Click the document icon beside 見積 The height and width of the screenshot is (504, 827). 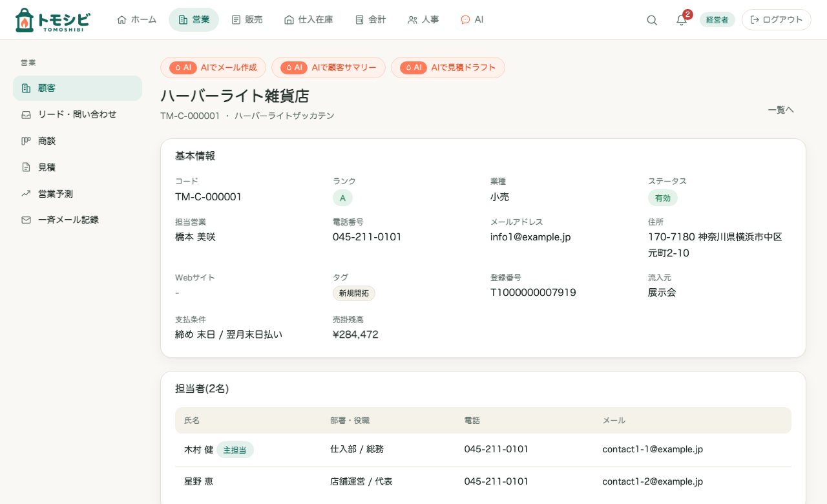pyautogui.click(x=26, y=167)
